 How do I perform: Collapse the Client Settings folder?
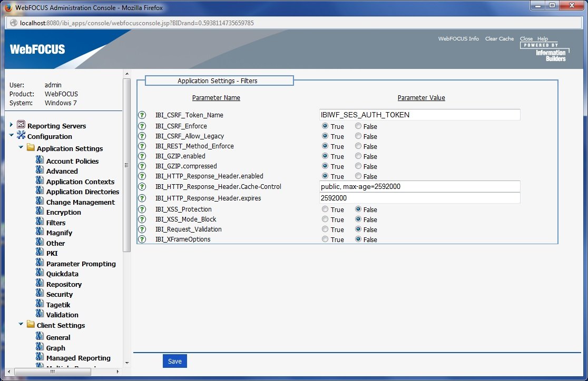21,325
